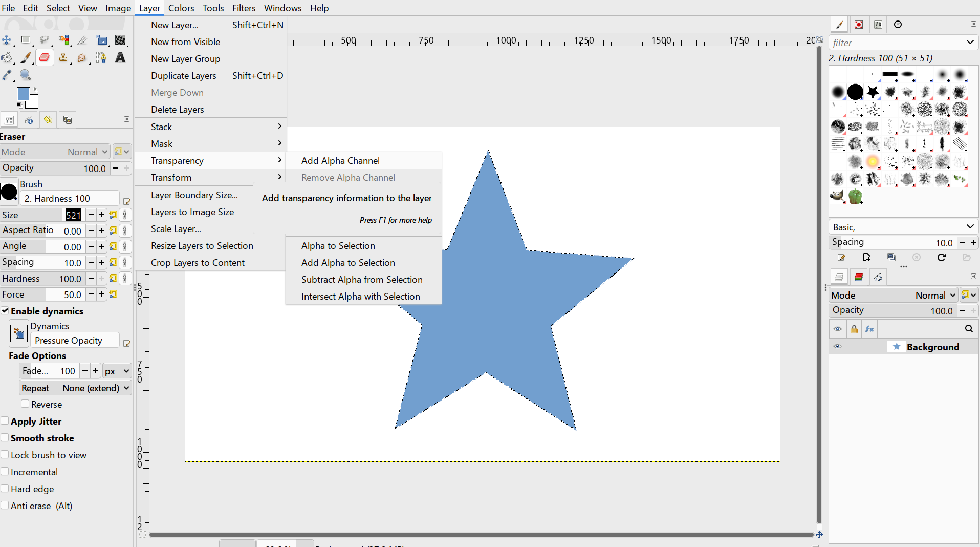Hide the Background layer

pyautogui.click(x=838, y=347)
